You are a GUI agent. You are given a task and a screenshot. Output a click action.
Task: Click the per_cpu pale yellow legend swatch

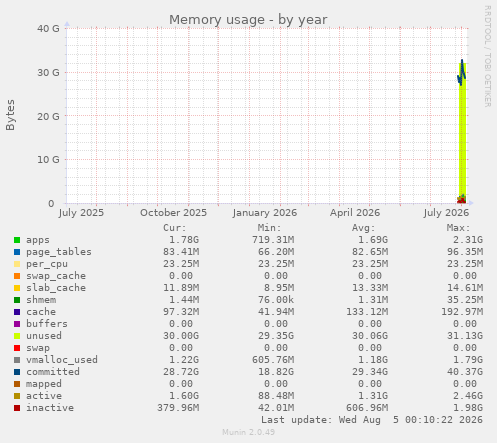[17, 264]
